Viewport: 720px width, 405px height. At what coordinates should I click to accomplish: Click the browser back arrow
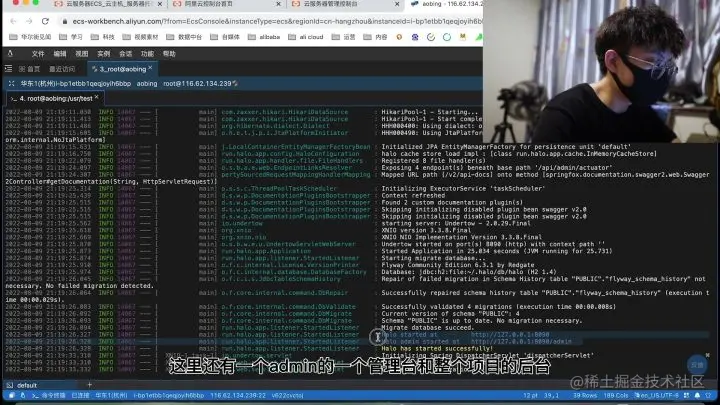pyautogui.click(x=13, y=21)
